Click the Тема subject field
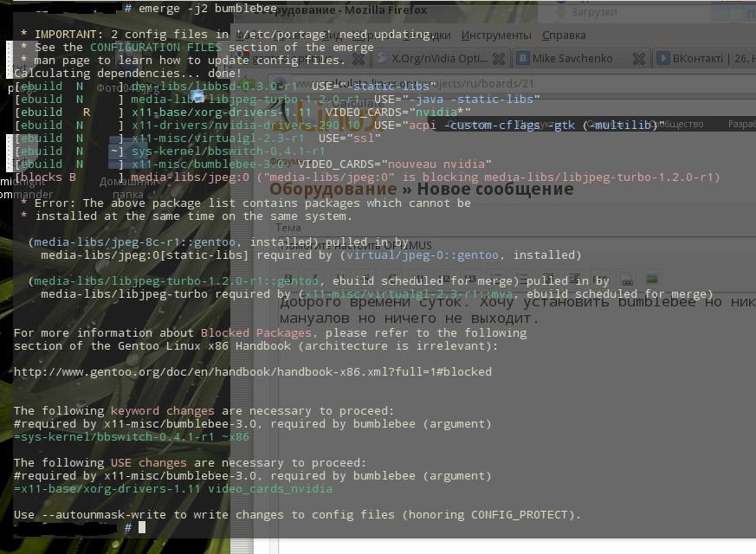 tap(518, 245)
